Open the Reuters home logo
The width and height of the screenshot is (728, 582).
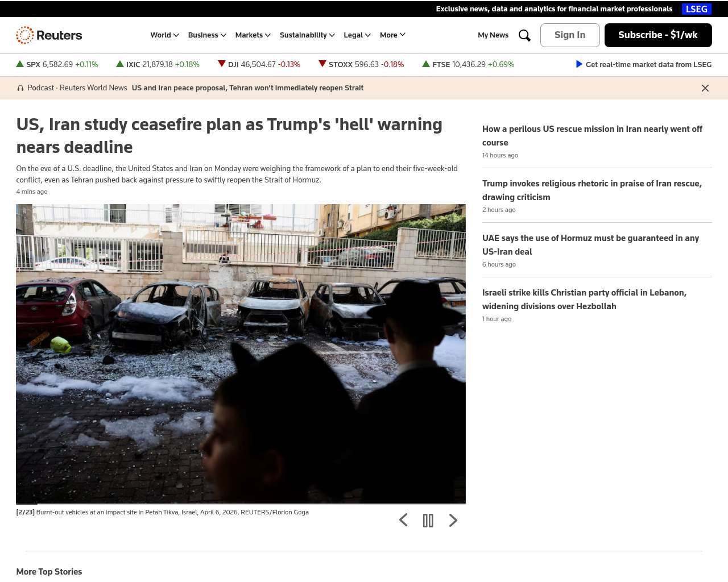(49, 35)
